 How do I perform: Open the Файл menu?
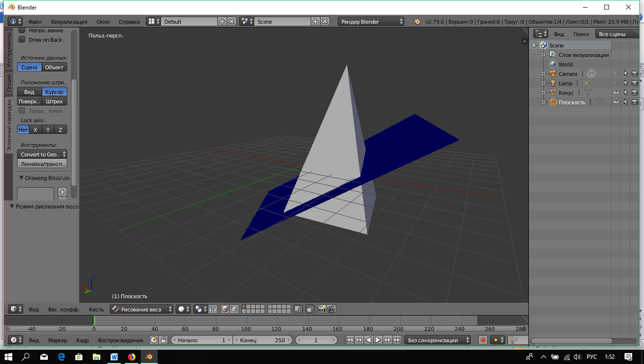35,22
